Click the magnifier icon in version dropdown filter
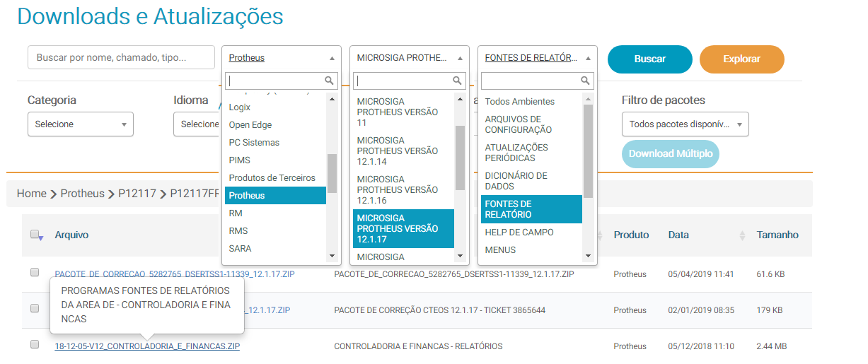The width and height of the screenshot is (868, 364). coord(457,81)
